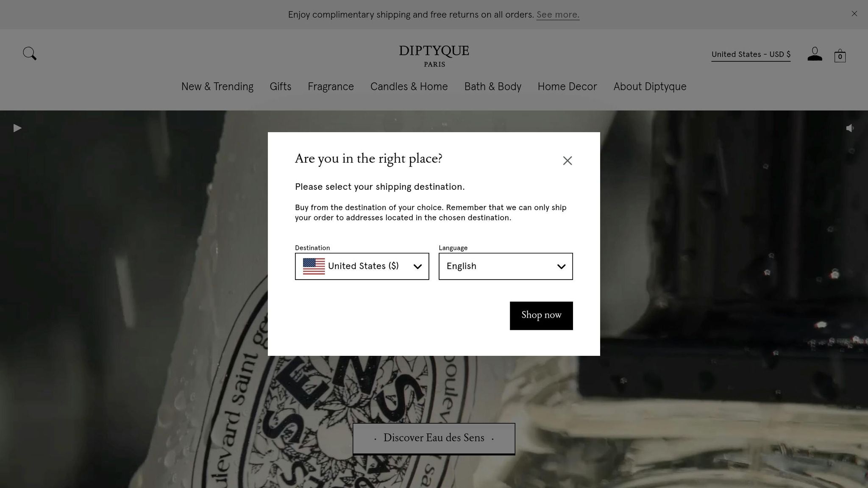Viewport: 868px width, 488px height.
Task: Dismiss the shipping banner with its X
Action: [x=854, y=14]
